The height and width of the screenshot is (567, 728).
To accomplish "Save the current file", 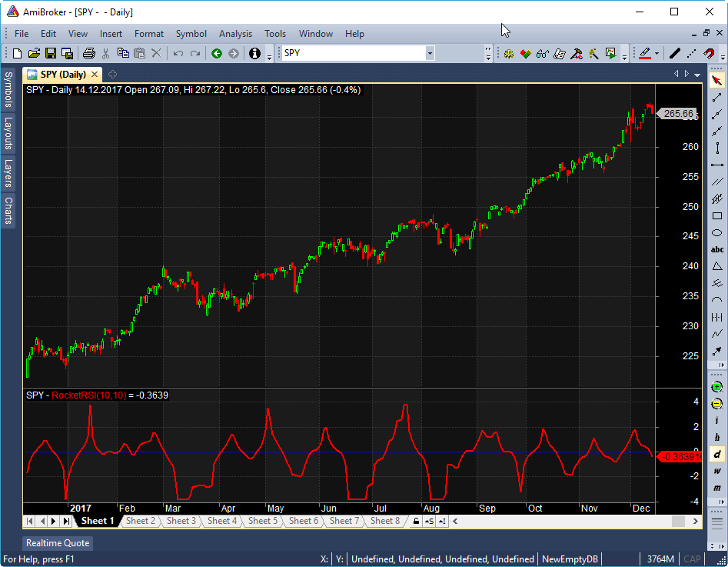I will tap(51, 53).
